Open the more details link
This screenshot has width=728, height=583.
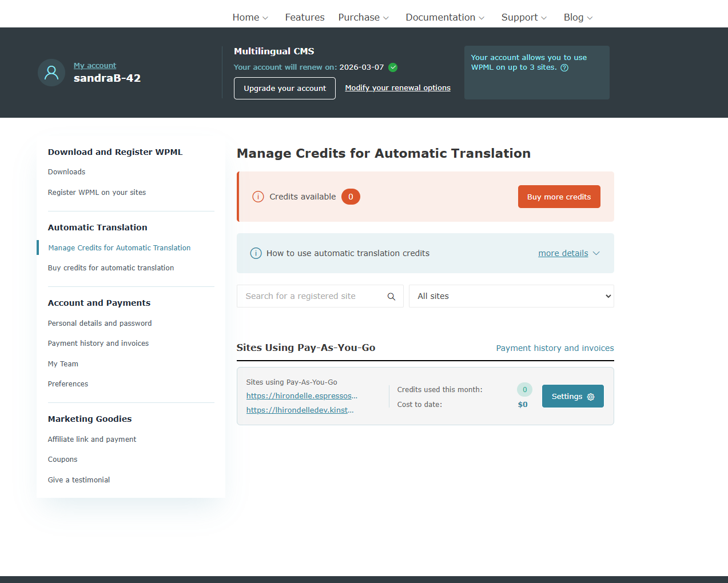563,253
